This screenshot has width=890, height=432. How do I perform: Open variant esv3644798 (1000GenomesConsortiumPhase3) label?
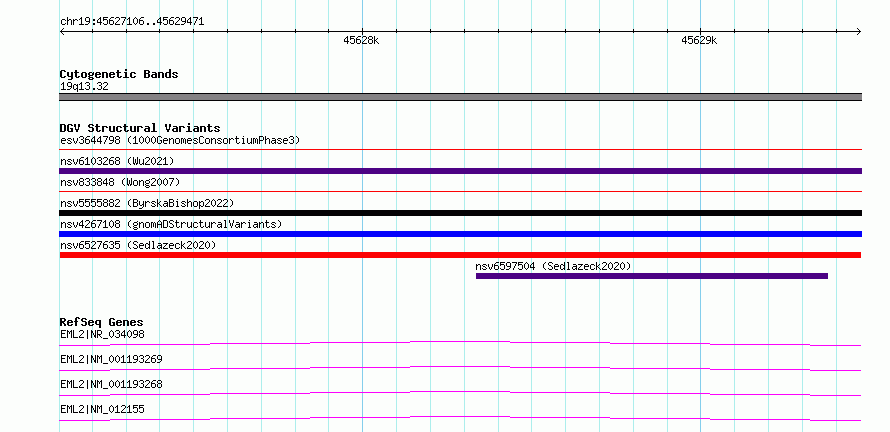(x=180, y=140)
